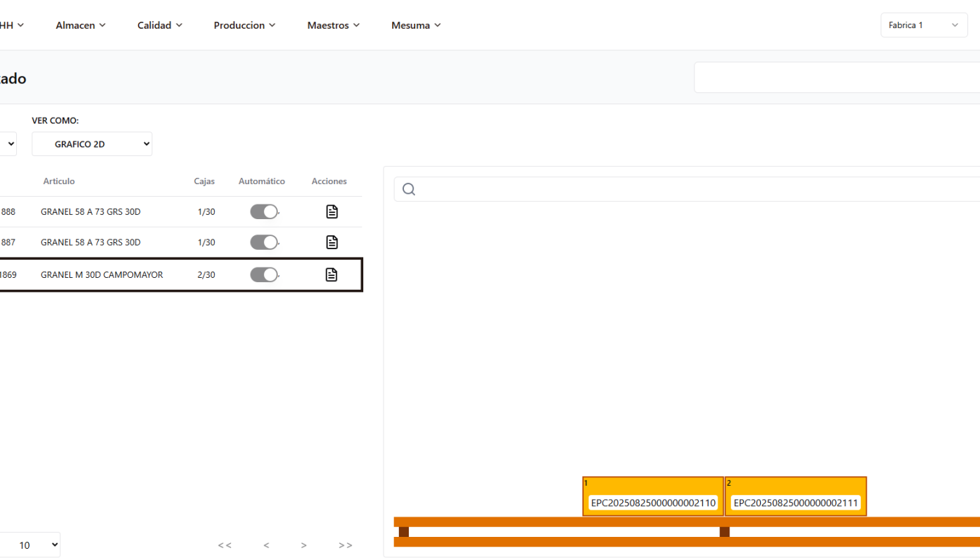Click the Articulo column header
Viewport: 980px width, 560px height.
coord(59,181)
